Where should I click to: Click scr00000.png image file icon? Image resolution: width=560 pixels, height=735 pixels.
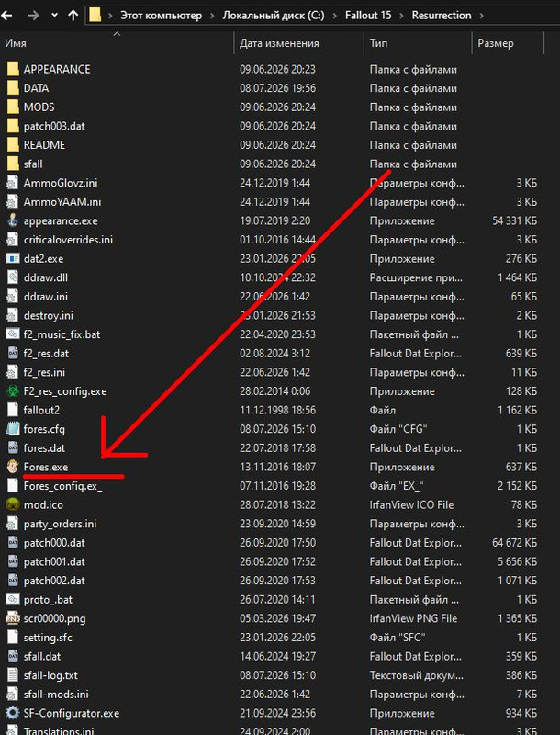[13, 618]
